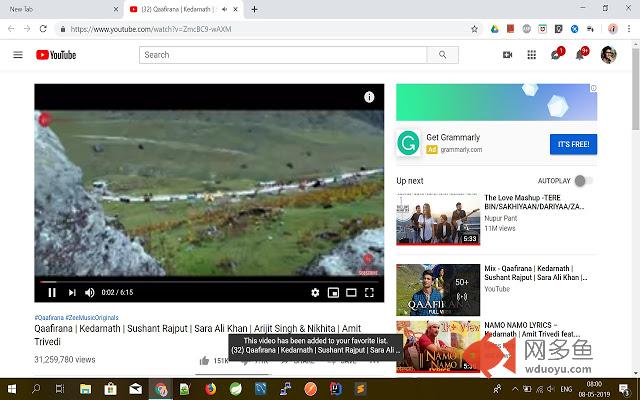Go to YouTube home via logo

(x=56, y=55)
